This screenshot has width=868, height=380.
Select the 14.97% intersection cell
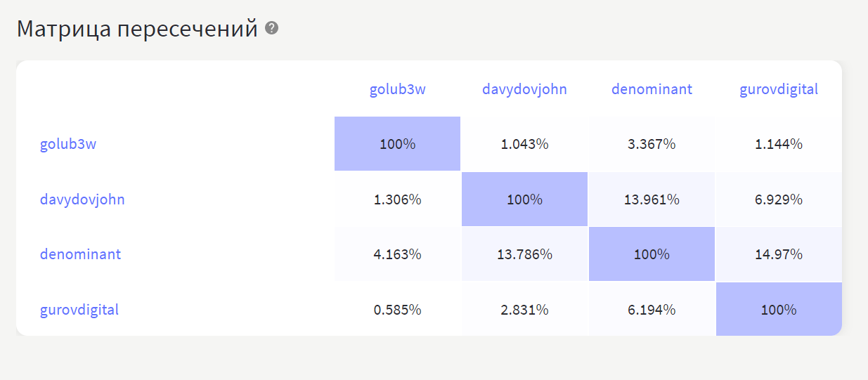pyautogui.click(x=779, y=254)
